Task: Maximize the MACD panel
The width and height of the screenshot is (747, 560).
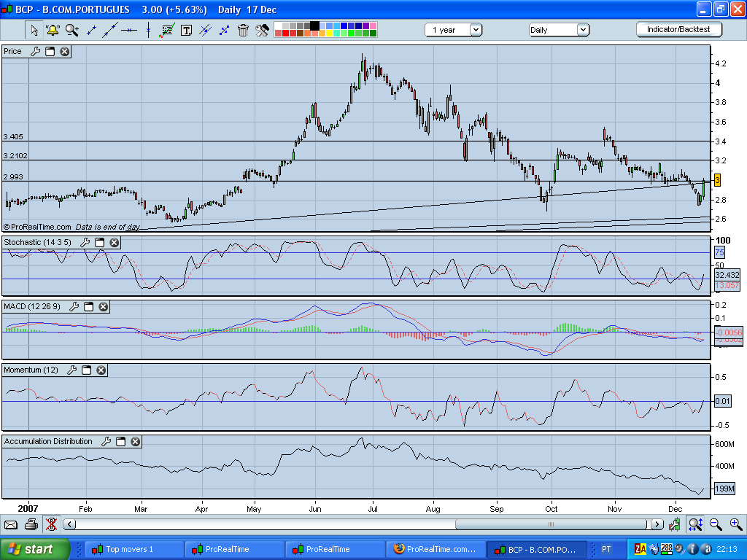Action: [87, 306]
